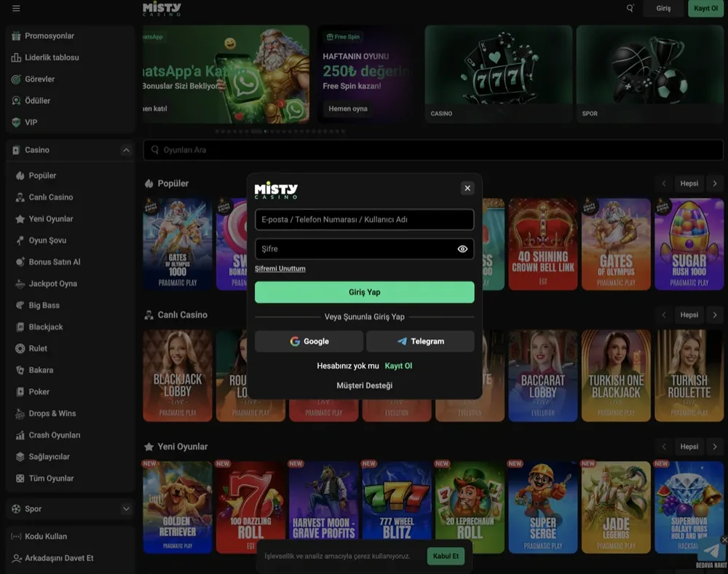Click the Şifre password field

click(365, 249)
